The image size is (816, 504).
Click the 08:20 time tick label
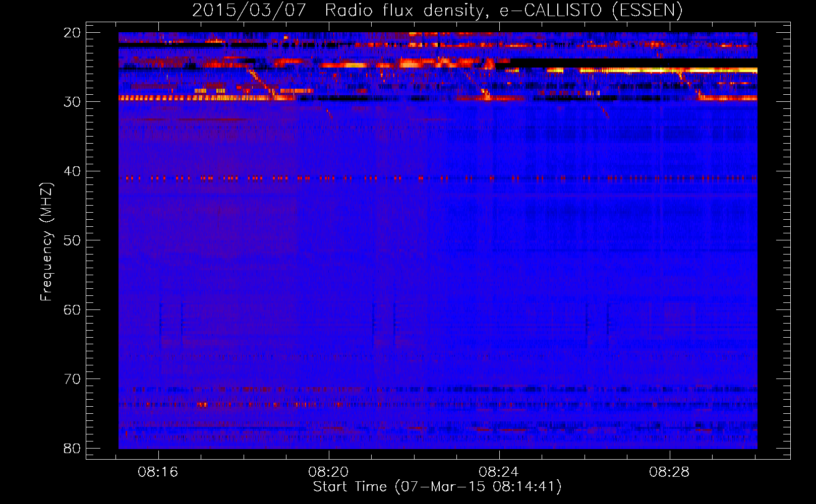pos(329,472)
